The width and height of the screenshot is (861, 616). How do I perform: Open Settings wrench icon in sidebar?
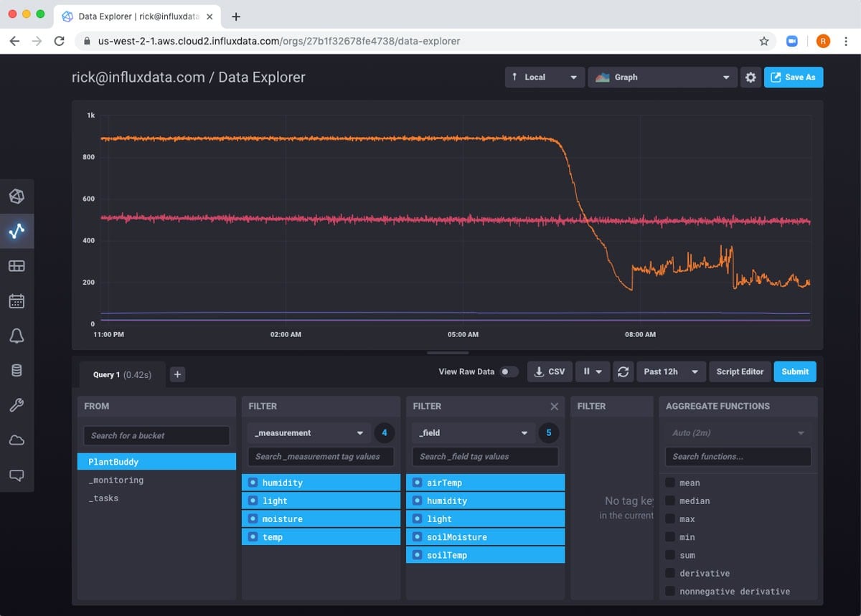click(x=17, y=405)
